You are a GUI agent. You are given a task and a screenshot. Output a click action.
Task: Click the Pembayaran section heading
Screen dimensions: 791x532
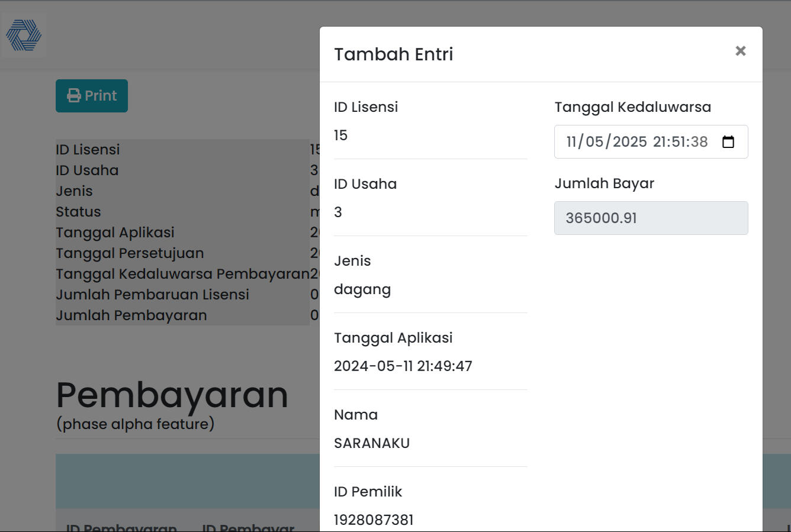(x=172, y=395)
